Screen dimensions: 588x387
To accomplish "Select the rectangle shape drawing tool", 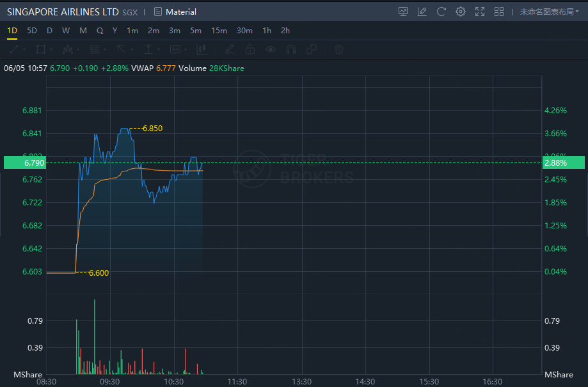I will coord(41,49).
